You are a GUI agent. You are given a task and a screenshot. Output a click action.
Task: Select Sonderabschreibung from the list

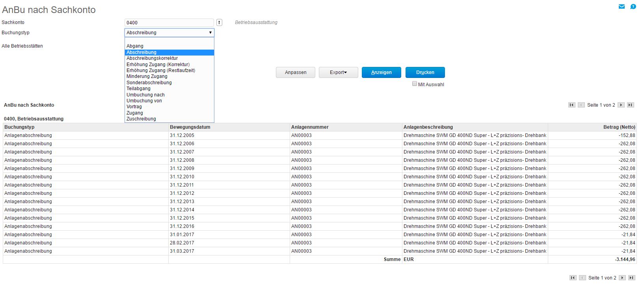149,83
